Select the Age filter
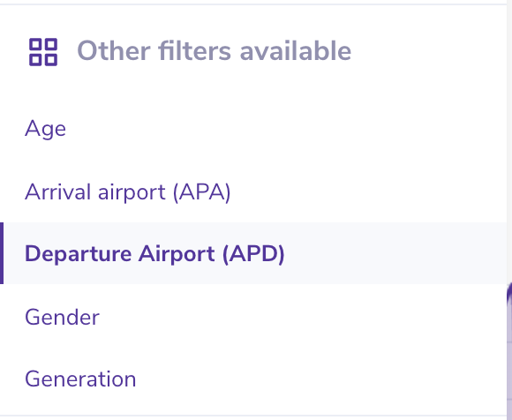Screen dimensions: 512x420 point(253,129)
